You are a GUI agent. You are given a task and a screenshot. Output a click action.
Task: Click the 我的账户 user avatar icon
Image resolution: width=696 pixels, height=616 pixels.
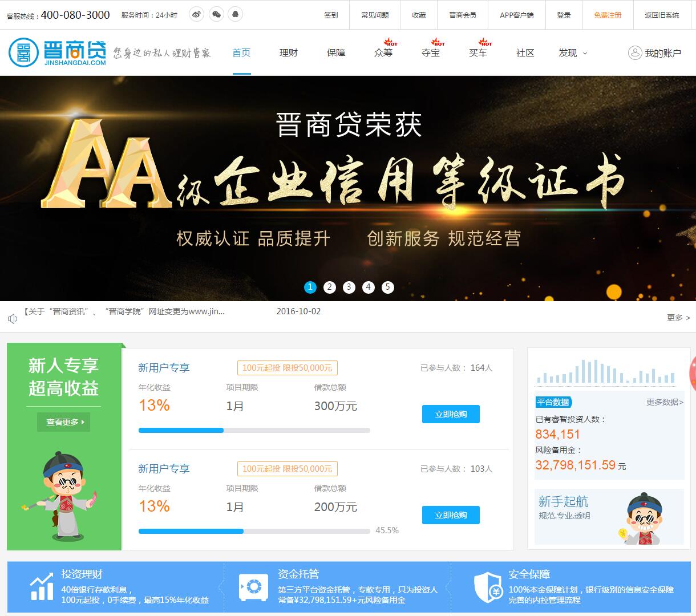[635, 53]
